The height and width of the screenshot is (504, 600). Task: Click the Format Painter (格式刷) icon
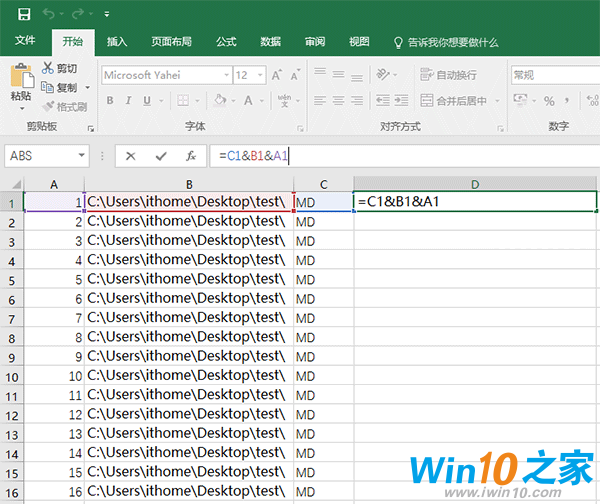[x=48, y=106]
